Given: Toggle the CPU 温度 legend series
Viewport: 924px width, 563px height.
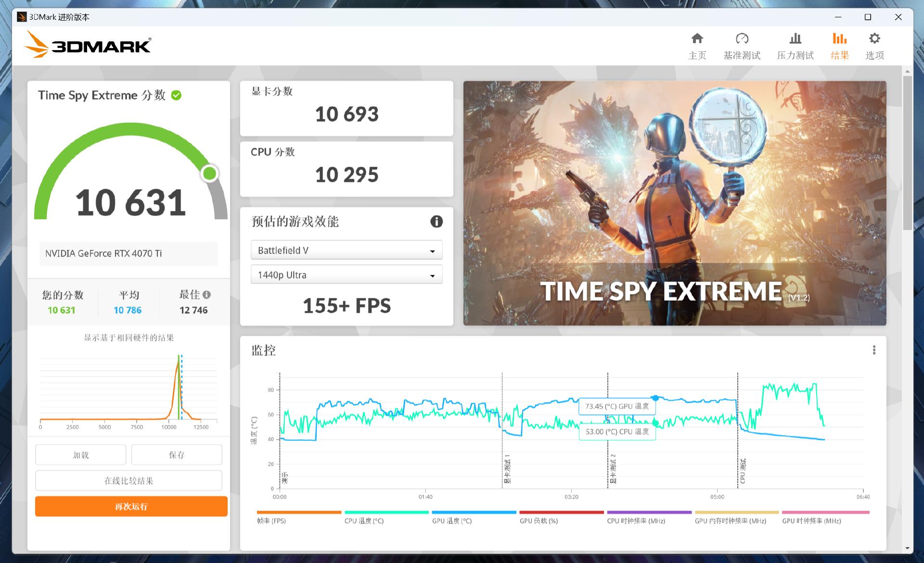Looking at the screenshot, I should [x=364, y=521].
